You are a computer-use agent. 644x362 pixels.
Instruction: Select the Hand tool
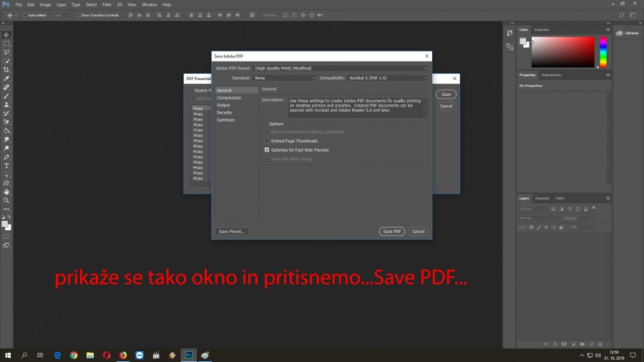pyautogui.click(x=6, y=192)
